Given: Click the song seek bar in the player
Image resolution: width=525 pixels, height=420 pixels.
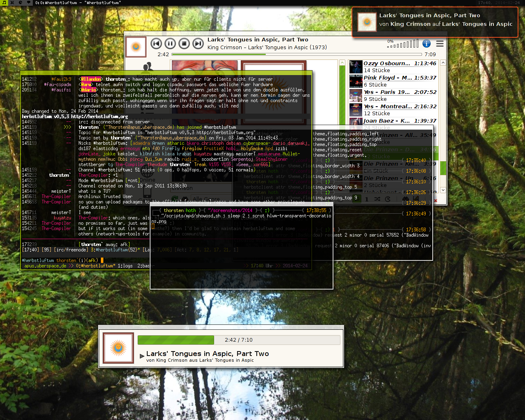Looking at the screenshot, I should pos(297,54).
